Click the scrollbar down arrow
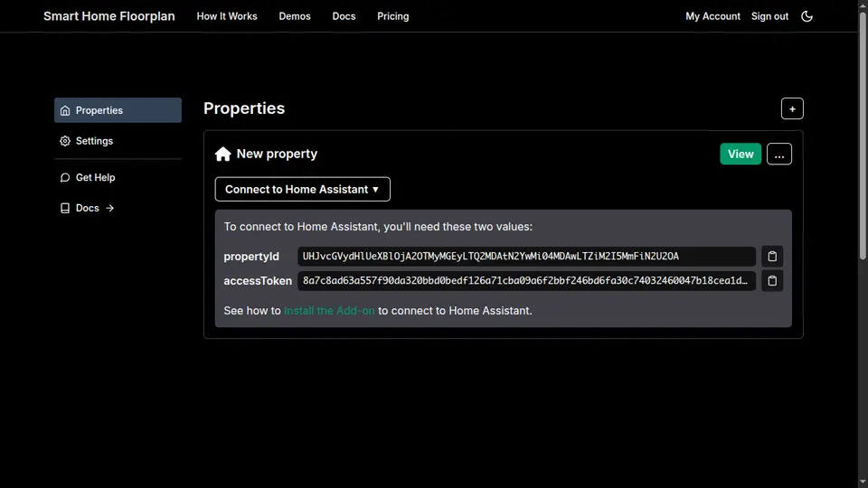The image size is (868, 488). click(863, 483)
